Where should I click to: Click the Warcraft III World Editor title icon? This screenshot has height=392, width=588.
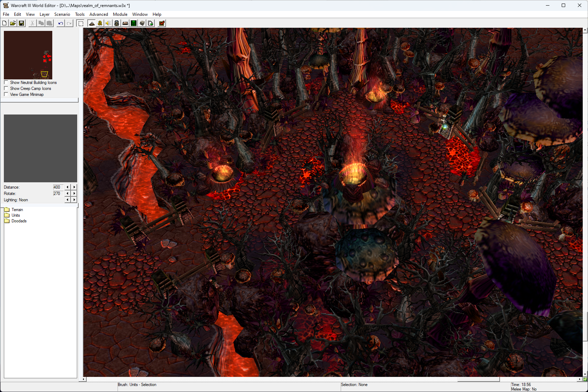pos(6,5)
